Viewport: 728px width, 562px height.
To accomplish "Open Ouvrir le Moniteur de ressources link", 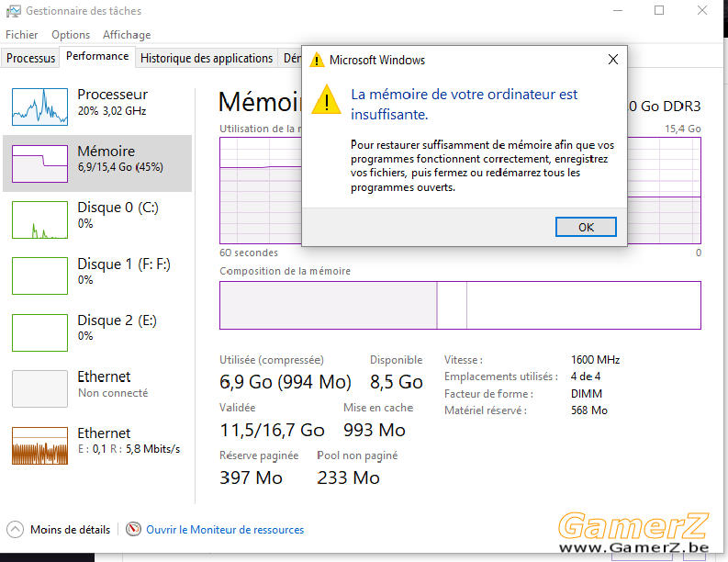I will point(225,530).
